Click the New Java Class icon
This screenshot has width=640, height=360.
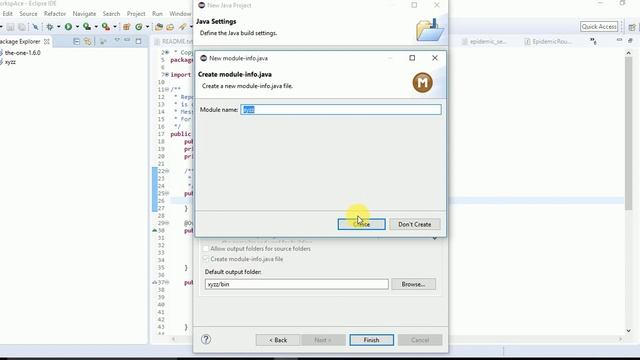click(139, 27)
